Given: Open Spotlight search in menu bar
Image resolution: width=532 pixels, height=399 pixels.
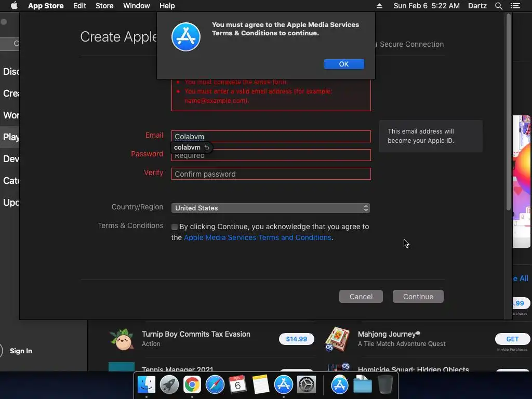Looking at the screenshot, I should tap(498, 6).
